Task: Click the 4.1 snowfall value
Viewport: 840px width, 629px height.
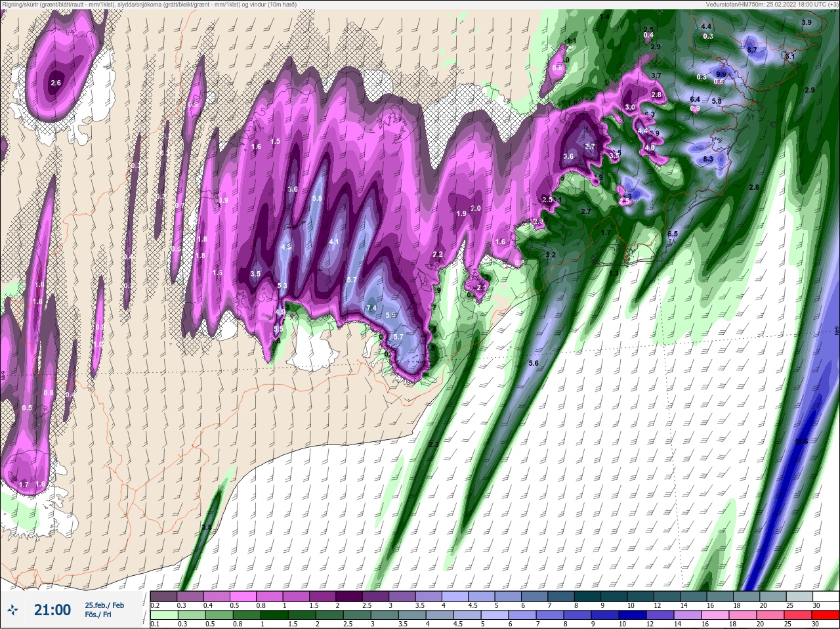Action: pyautogui.click(x=334, y=242)
